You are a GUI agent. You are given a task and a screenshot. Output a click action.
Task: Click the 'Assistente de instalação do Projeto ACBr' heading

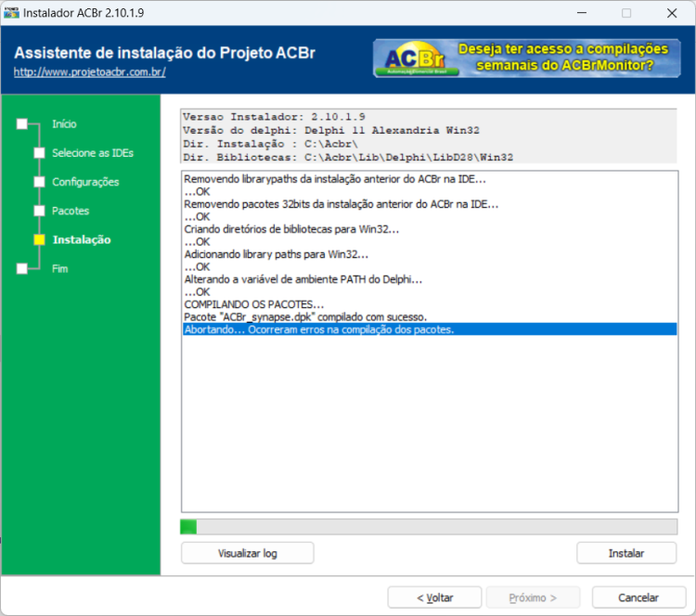coord(164,53)
